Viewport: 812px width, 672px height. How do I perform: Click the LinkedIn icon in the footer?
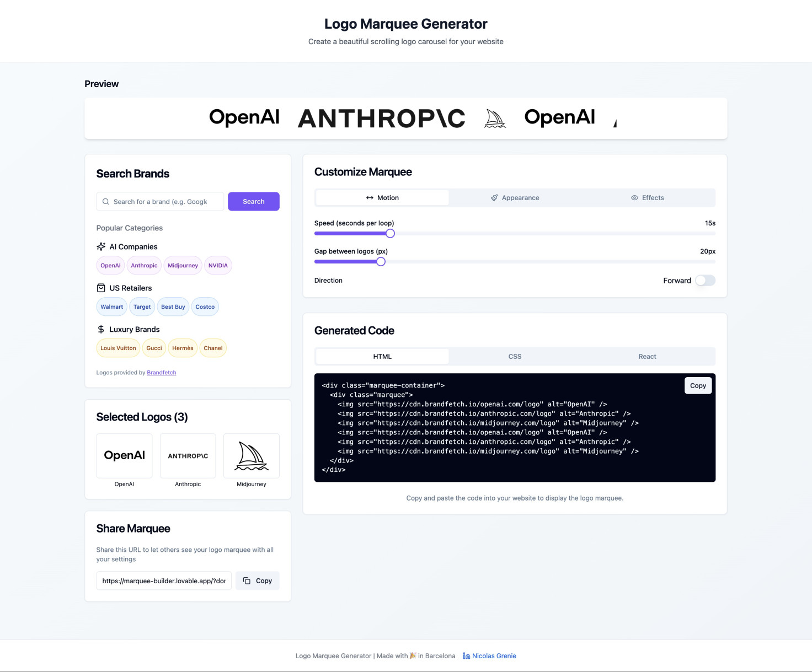click(466, 656)
